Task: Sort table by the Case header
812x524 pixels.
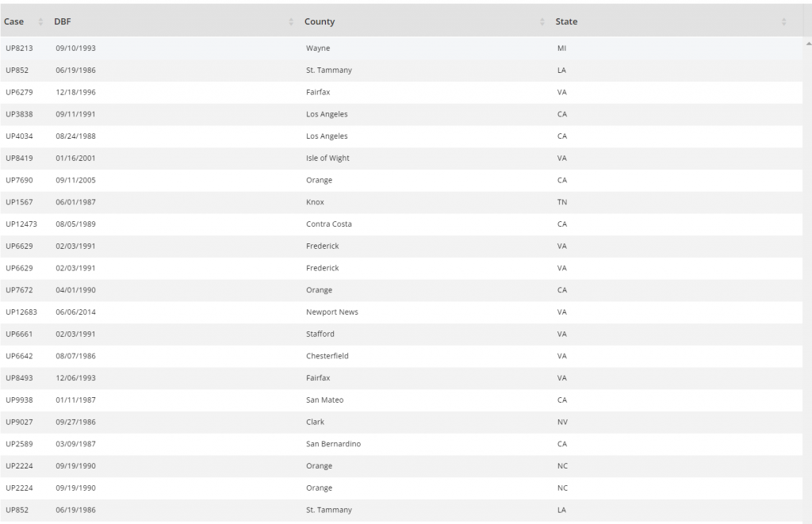Action: coord(14,22)
